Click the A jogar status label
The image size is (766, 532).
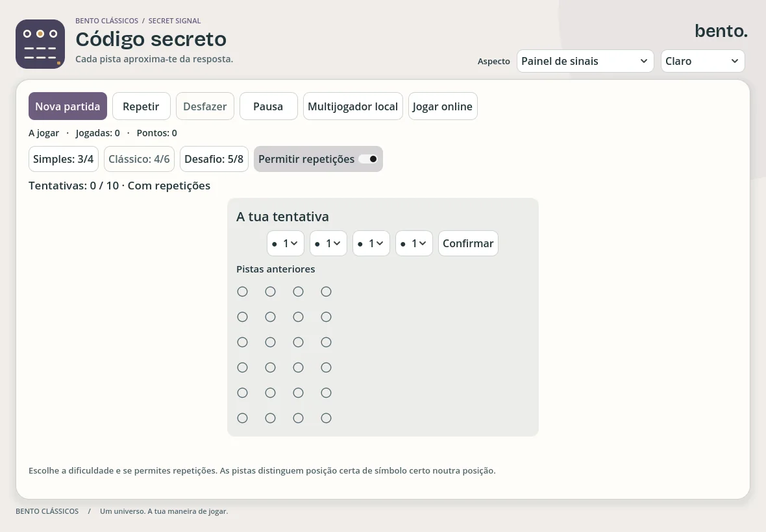click(43, 133)
